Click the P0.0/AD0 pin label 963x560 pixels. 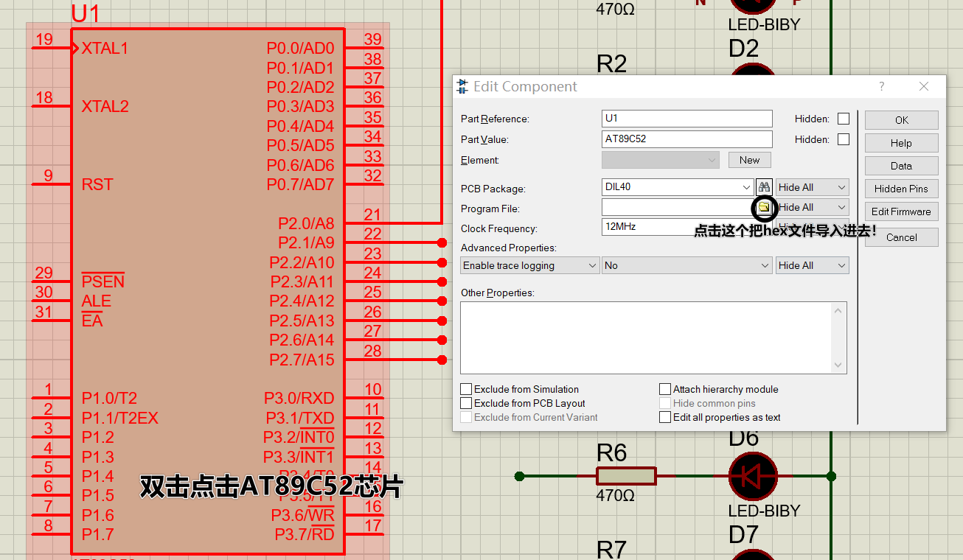click(x=300, y=49)
